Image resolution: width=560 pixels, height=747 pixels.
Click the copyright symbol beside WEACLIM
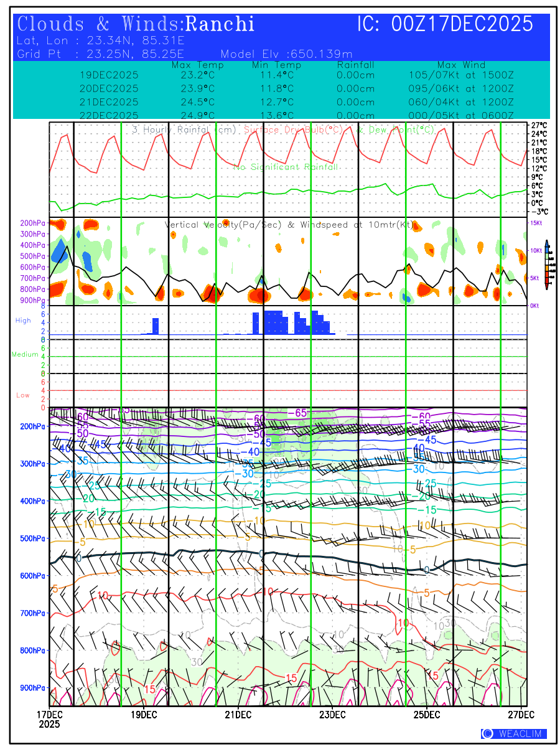pos(487,733)
